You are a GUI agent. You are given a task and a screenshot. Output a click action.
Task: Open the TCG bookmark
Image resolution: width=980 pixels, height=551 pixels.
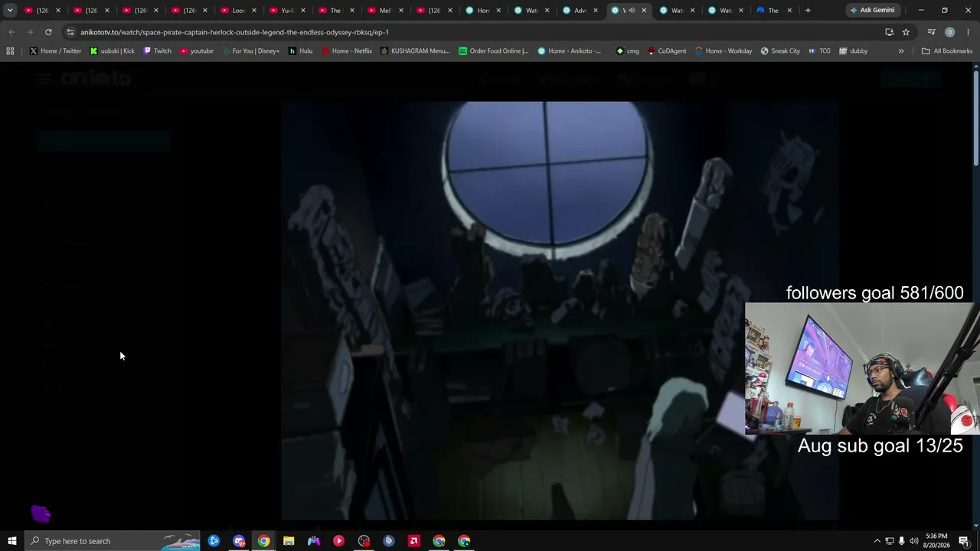click(x=819, y=51)
